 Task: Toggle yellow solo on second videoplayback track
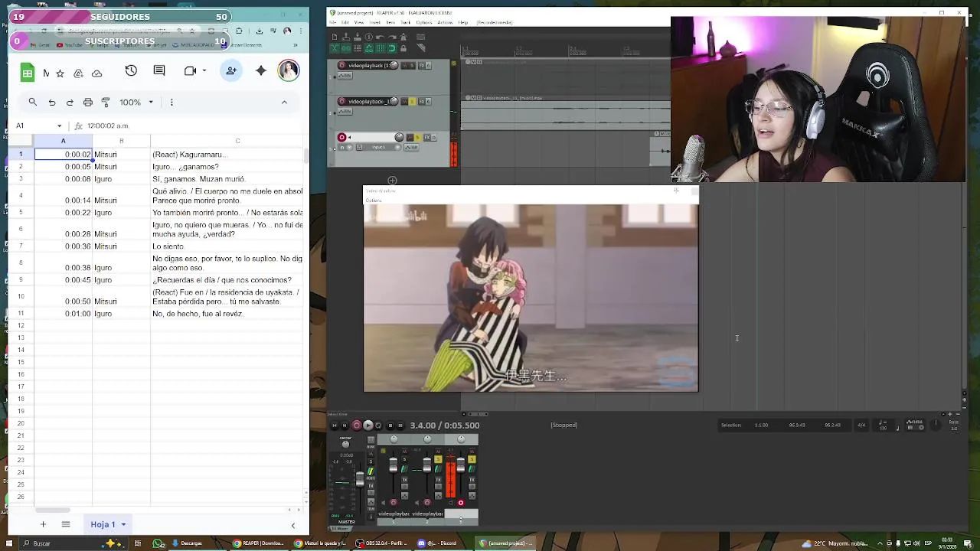(412, 102)
